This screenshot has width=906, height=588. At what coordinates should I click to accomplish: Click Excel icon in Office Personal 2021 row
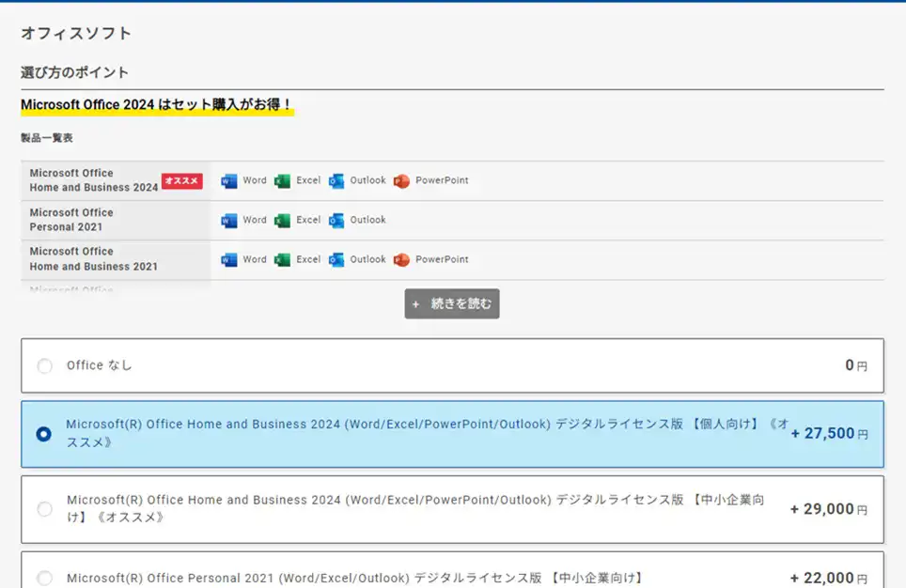pos(282,220)
